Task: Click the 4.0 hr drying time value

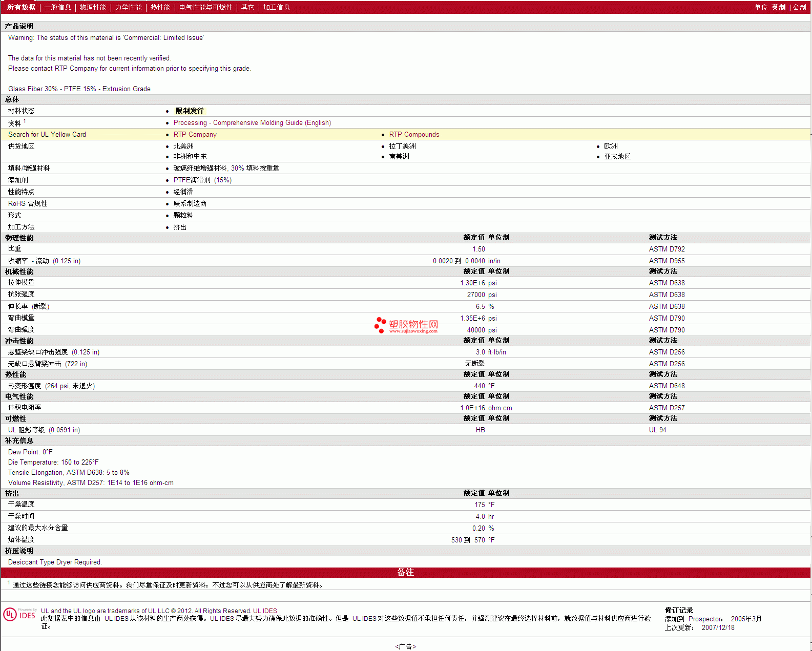Action: pyautogui.click(x=485, y=516)
